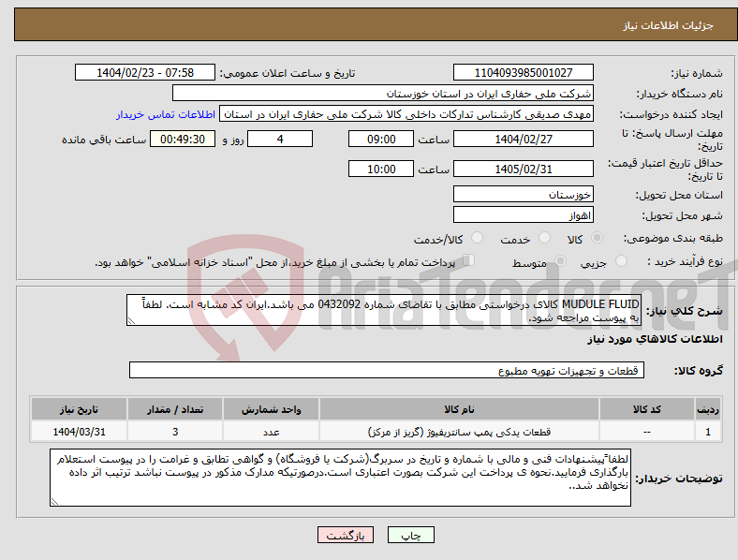738x560 pixels.
Task: Click the buyer organization name field
Action: pos(383,93)
